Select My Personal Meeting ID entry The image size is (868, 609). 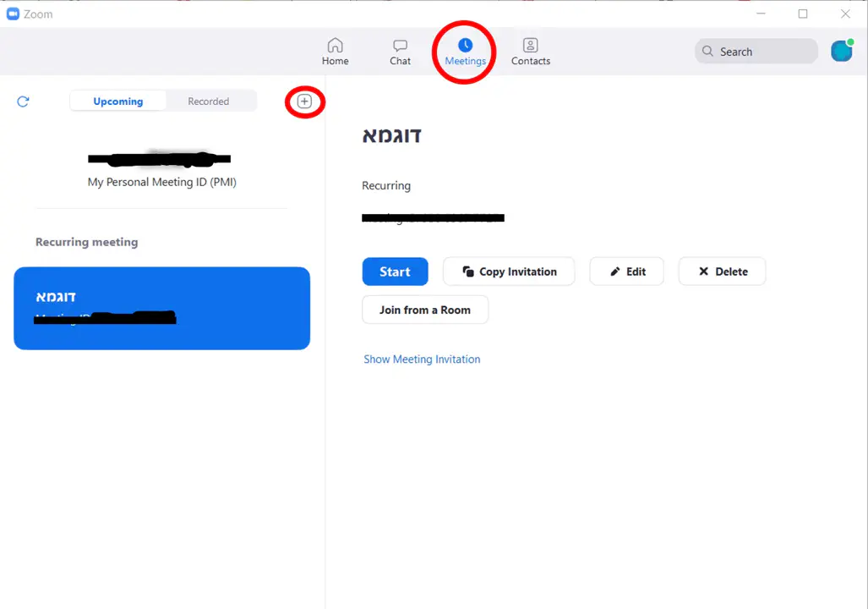tap(161, 171)
